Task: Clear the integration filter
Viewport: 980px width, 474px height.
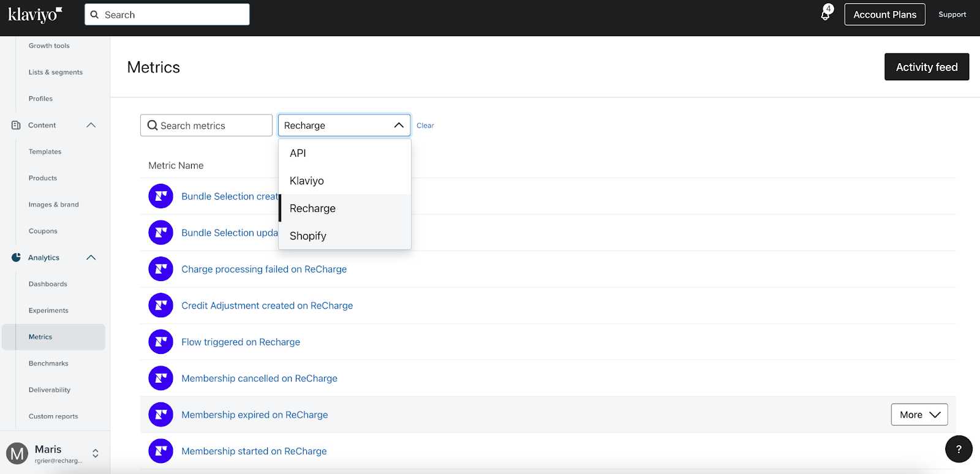Action: coord(425,126)
